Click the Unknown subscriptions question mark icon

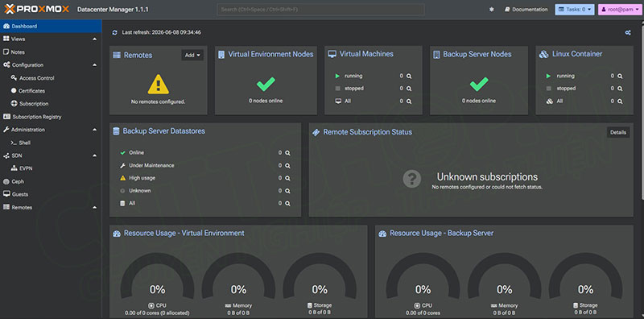coord(412,179)
